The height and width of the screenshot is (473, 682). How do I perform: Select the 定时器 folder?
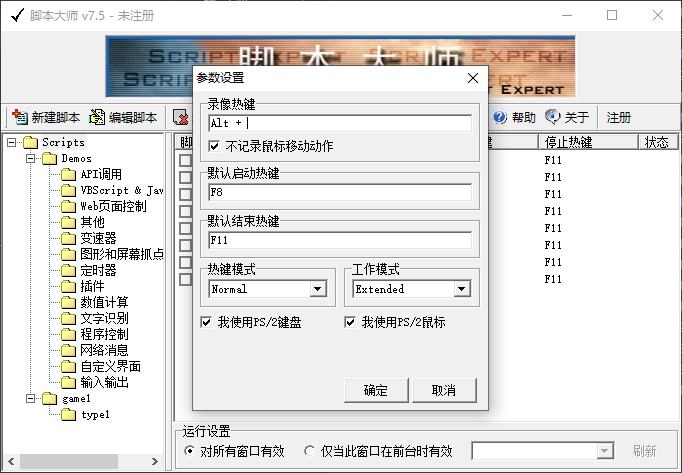pos(89,270)
